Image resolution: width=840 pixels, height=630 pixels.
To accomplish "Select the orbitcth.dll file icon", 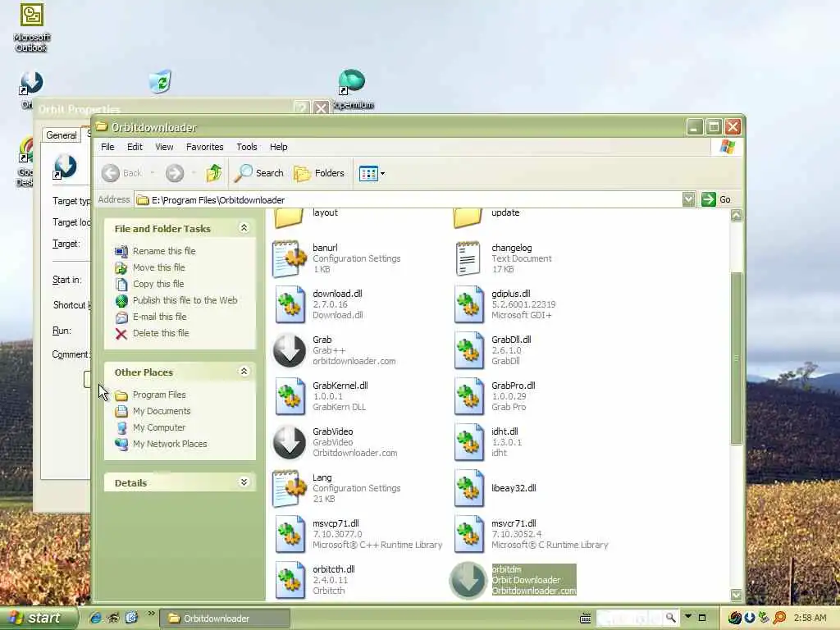I will click(x=290, y=580).
